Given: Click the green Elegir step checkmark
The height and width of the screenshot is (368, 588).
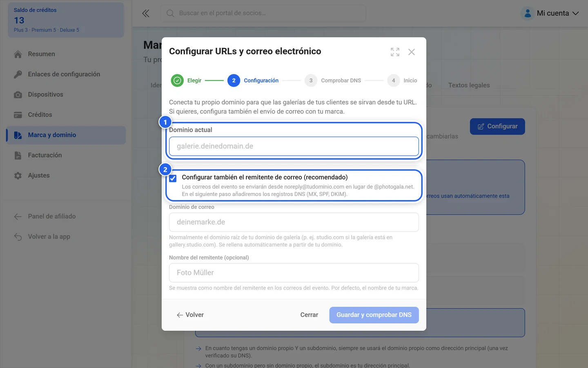Looking at the screenshot, I should [x=177, y=81].
